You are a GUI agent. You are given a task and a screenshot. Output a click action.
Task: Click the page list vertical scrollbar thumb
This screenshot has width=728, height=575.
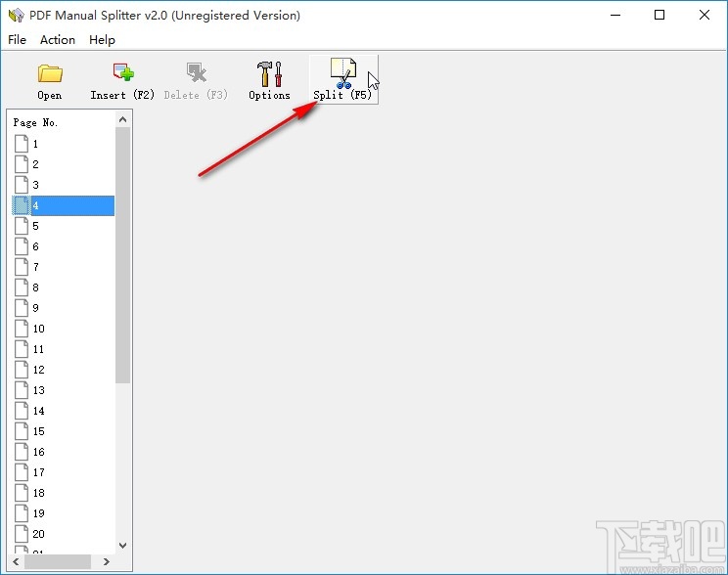coord(122,255)
